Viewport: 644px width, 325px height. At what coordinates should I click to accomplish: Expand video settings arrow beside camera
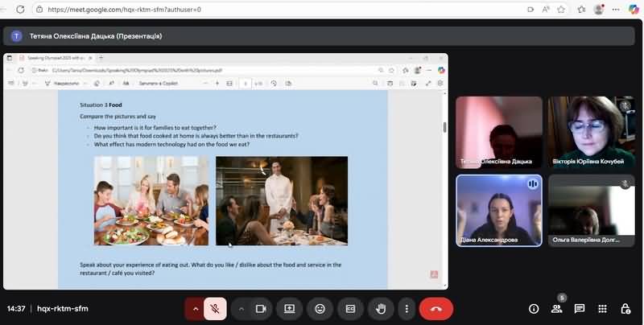coord(242,308)
